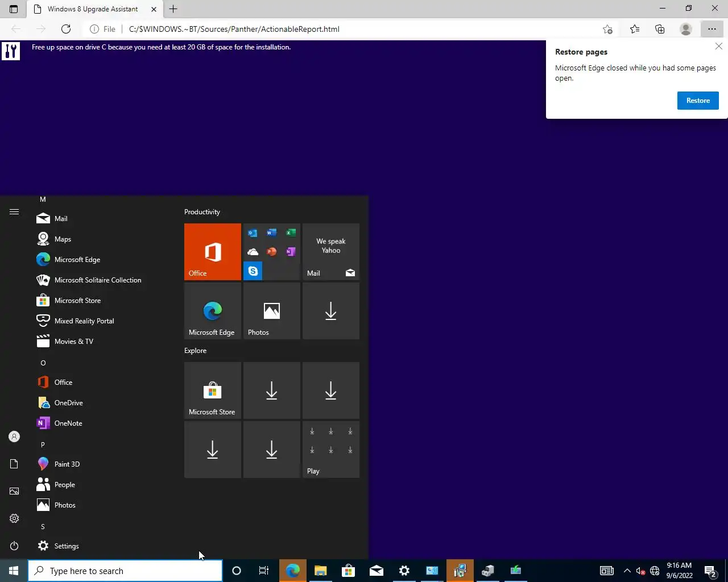Viewport: 728px width, 582px height.
Task: Open Pictures from Start sidebar
Action: (14, 491)
